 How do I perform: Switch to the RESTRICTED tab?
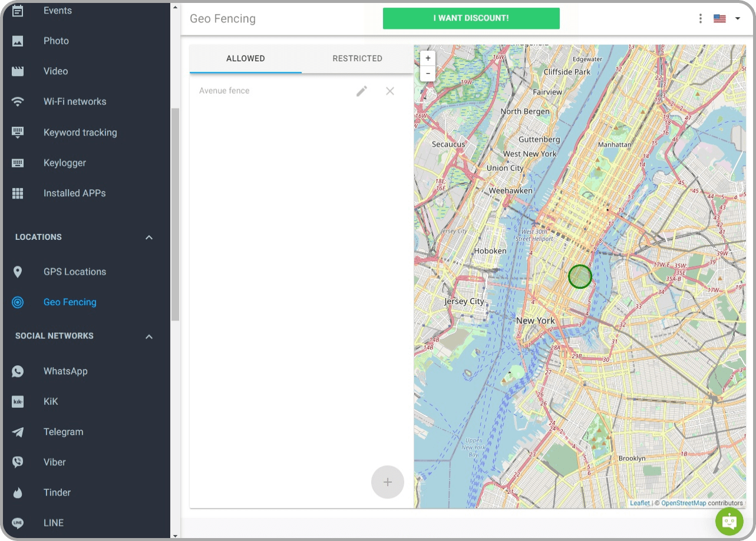(x=357, y=58)
